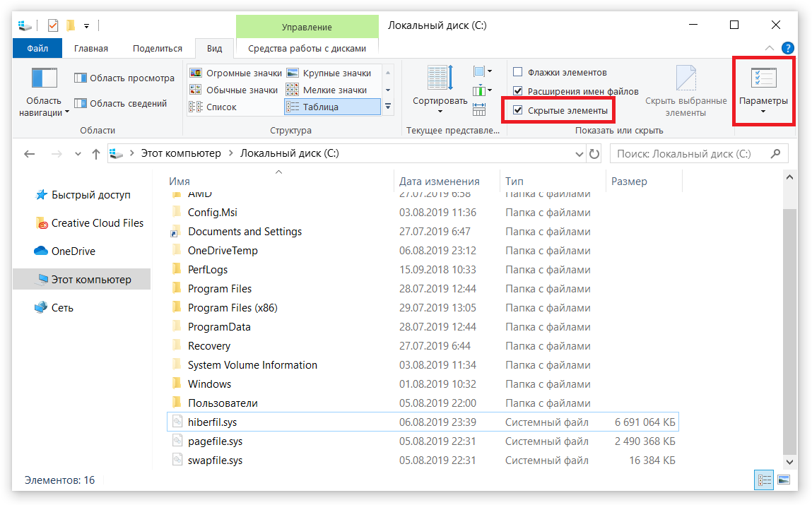Image resolution: width=812 pixels, height=505 pixels.
Task: Click the vertical scrollbar in file list
Action: click(x=790, y=318)
